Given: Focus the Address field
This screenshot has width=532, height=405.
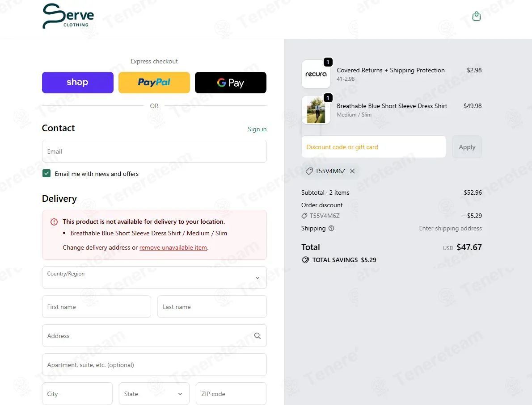Looking at the screenshot, I should click(154, 336).
